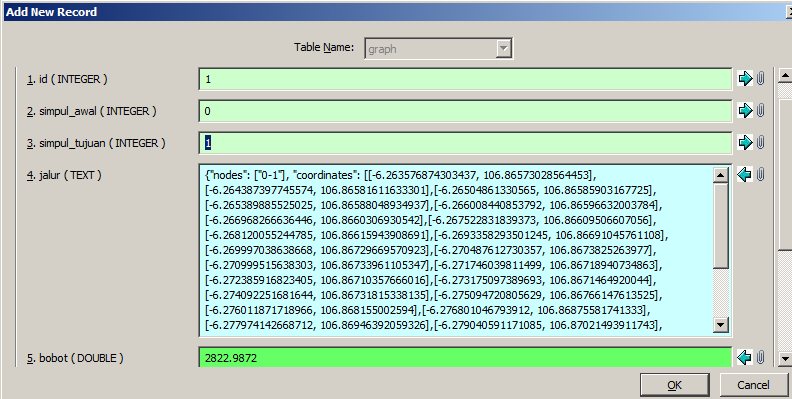Click the form's scroll-down arrow

pos(784,359)
